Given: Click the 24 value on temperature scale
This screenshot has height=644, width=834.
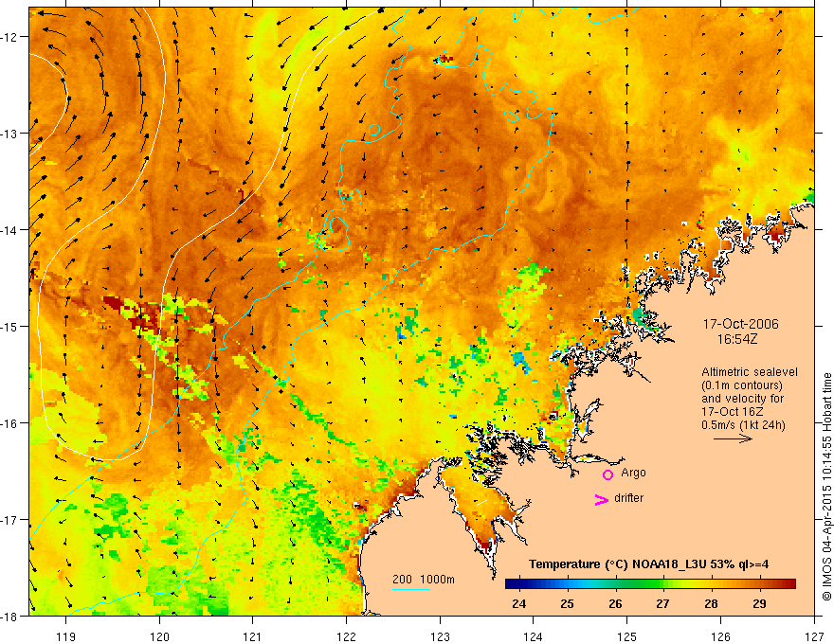Looking at the screenshot, I should click(518, 603).
